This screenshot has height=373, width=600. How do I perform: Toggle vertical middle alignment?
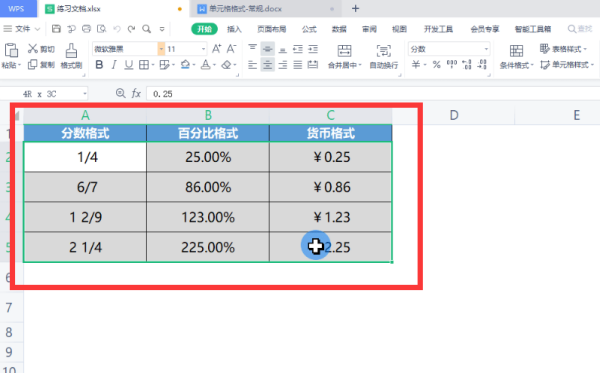point(267,49)
